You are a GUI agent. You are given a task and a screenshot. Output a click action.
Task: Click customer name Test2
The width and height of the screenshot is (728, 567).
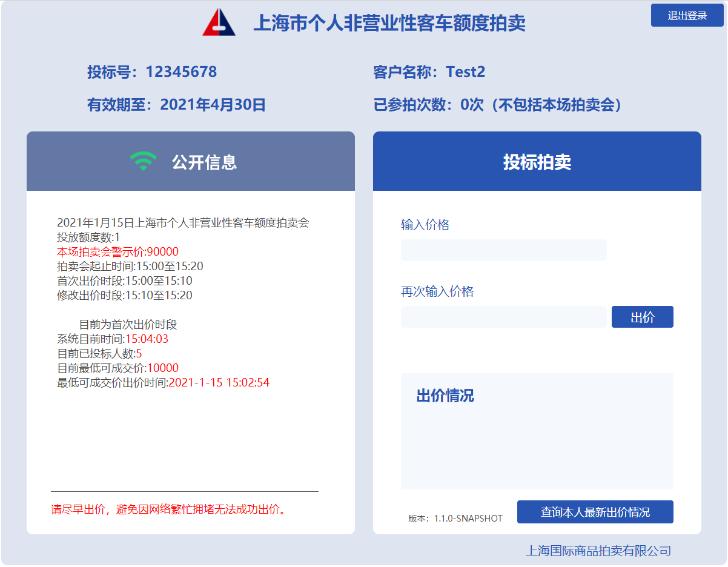pos(466,72)
